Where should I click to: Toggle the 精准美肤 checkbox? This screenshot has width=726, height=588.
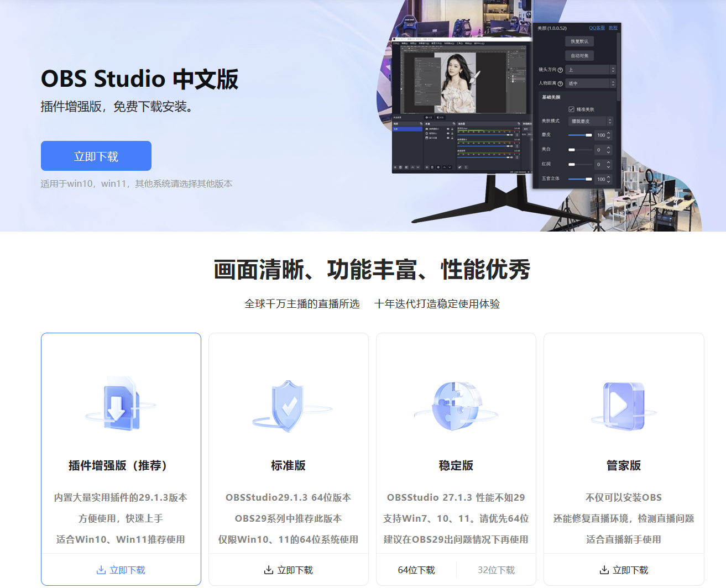572,109
